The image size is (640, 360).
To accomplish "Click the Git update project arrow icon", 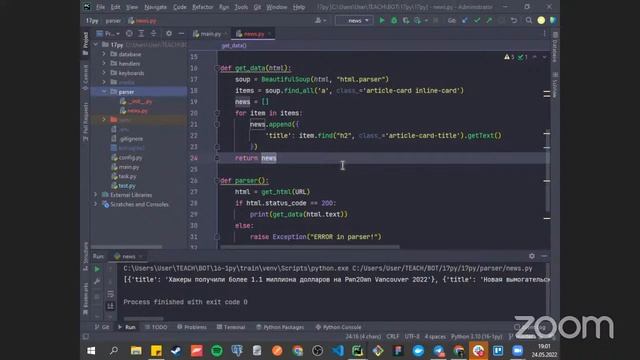I will pyautogui.click(x=464, y=20).
